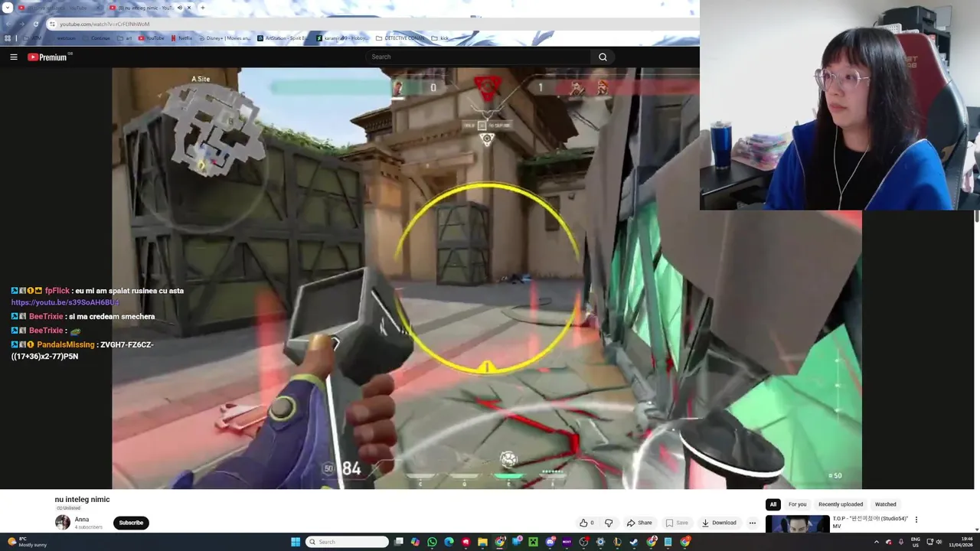This screenshot has height=551, width=980.
Task: Open Minecraft from the taskbar
Action: click(533, 542)
